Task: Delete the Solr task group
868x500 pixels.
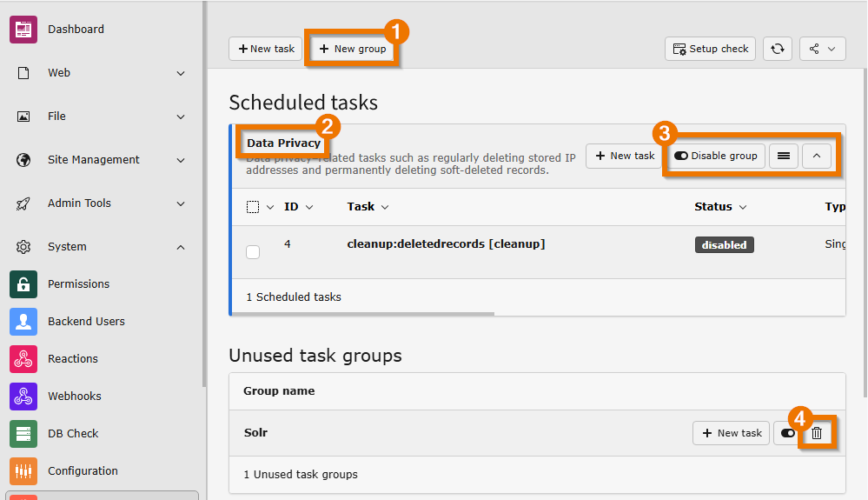Action: click(x=817, y=433)
